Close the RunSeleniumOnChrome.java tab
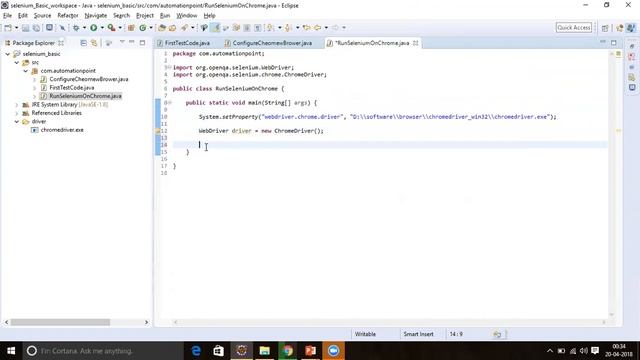This screenshot has width=640, height=360. [x=416, y=43]
